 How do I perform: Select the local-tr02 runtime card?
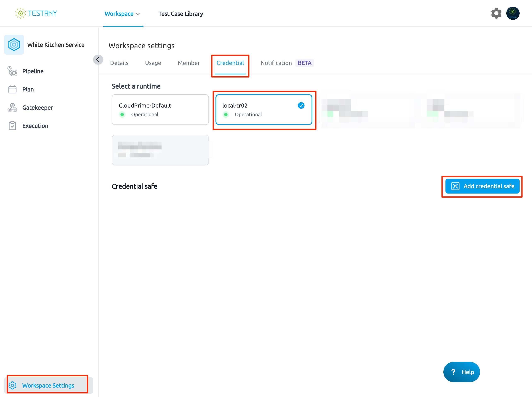264,110
